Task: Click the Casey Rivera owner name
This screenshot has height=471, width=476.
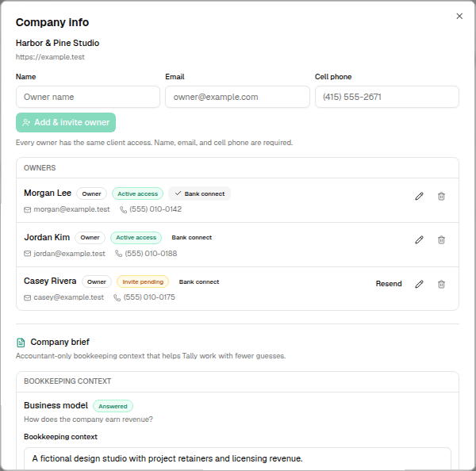Action: (x=50, y=281)
